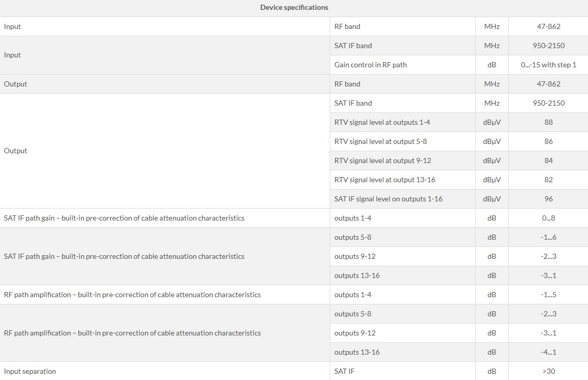Select the -1...5 amplification value
588x380 pixels.
coord(548,295)
